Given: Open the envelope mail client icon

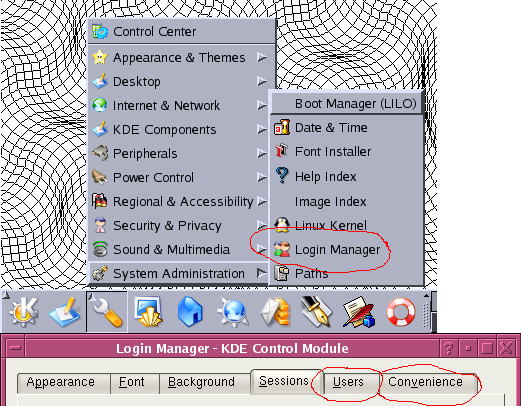Looking at the screenshot, I should [275, 312].
